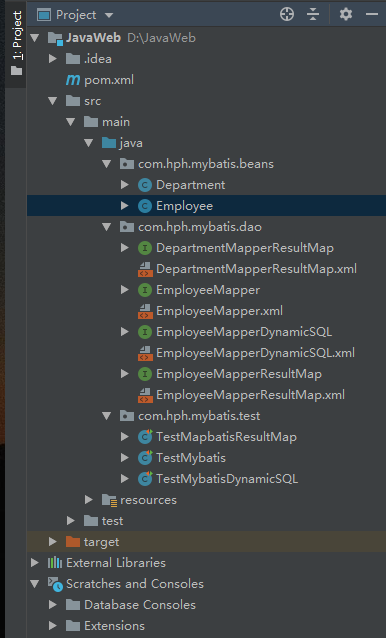Click the EmployeeMapperResultMap interface icon
The width and height of the screenshot is (386, 638).
[145, 374]
